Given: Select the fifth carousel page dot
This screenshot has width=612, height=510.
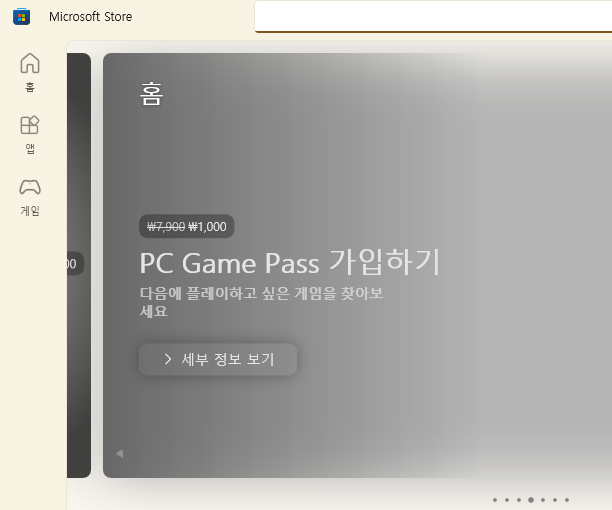Looking at the screenshot, I should pos(543,500).
